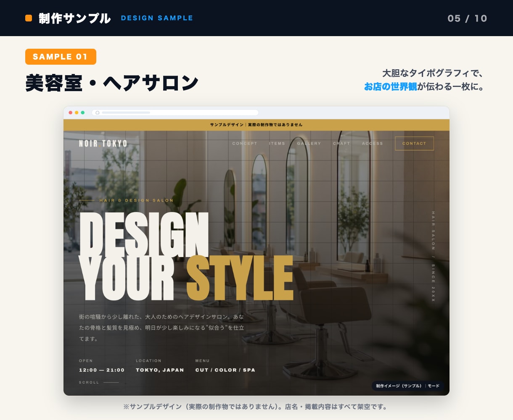513x420 pixels.
Task: Click the mock browser address bar
Action: pos(175,113)
